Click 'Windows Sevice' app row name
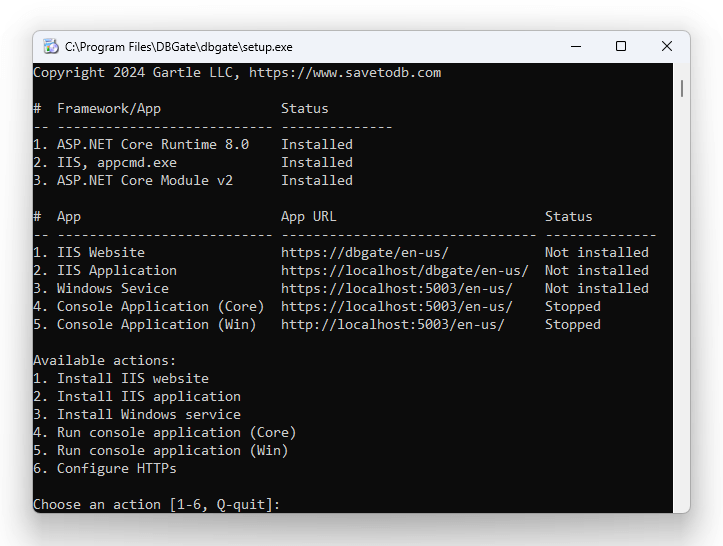This screenshot has height=546, width=723. click(113, 289)
